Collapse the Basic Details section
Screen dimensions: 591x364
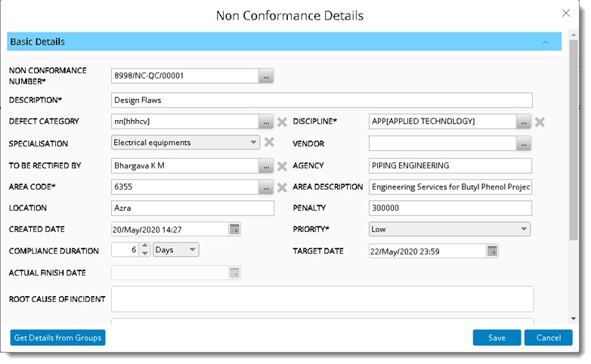click(x=546, y=42)
